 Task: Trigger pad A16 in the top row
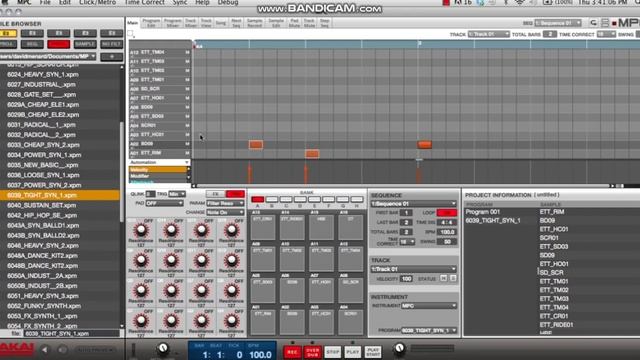[x=351, y=227]
